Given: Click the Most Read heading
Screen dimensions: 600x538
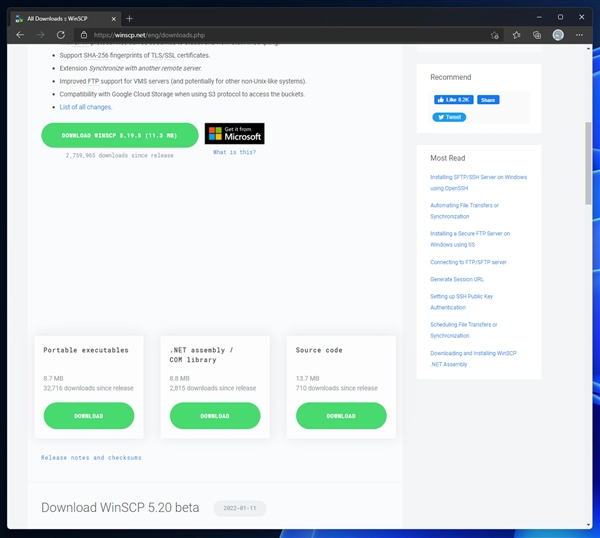Looking at the screenshot, I should 448,158.
